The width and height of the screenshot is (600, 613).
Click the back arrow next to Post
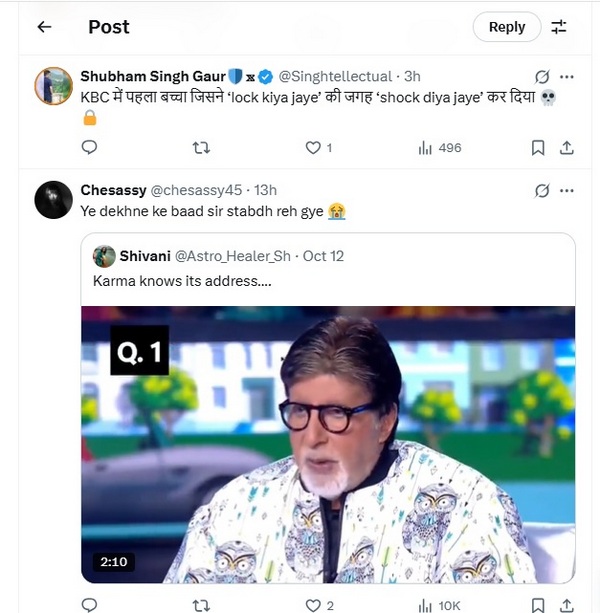click(x=44, y=27)
